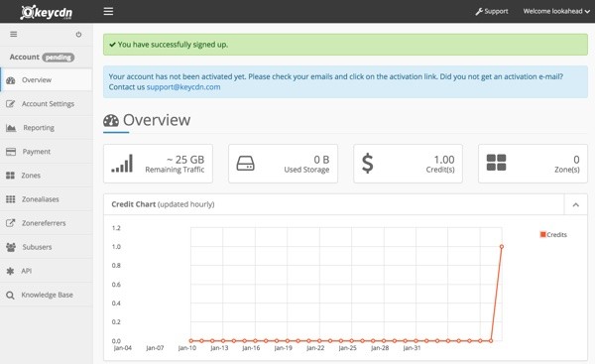Click the Subusers people icon
Viewport: 595px width, 364px height.
click(x=11, y=247)
